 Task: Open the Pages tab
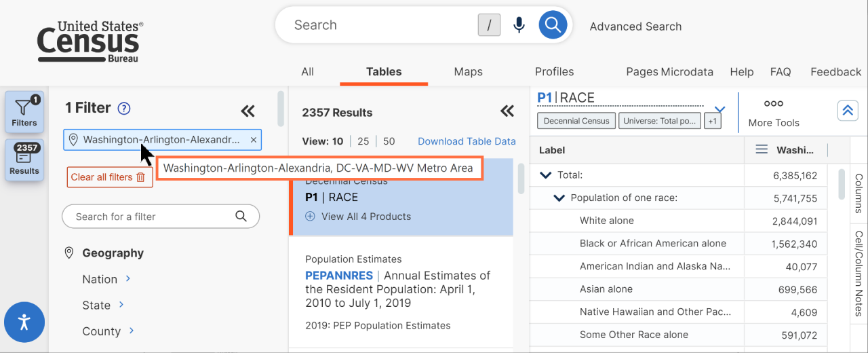click(642, 71)
